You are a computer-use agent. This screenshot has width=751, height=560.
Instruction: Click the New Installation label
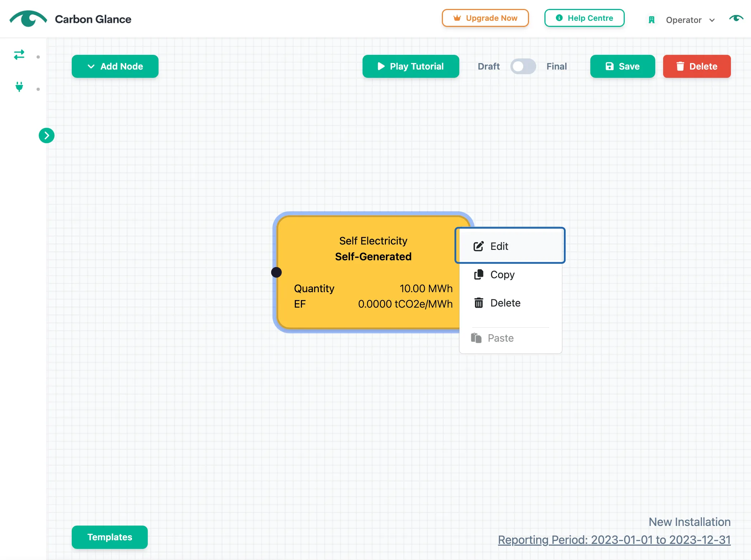690,522
